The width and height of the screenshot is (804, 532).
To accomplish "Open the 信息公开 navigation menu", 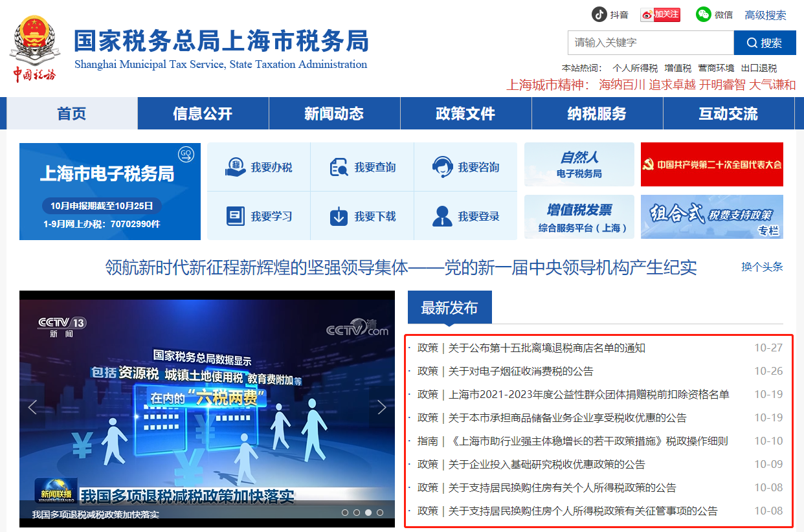I will 203,114.
